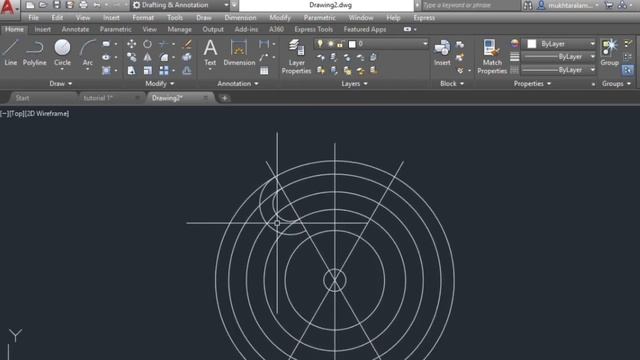Toggle layer 0 lock icon

(x=340, y=44)
